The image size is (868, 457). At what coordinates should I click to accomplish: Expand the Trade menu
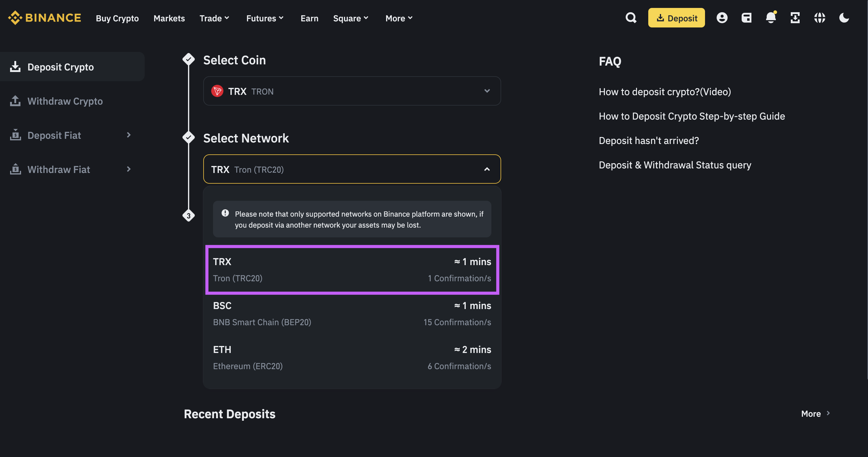click(x=214, y=18)
